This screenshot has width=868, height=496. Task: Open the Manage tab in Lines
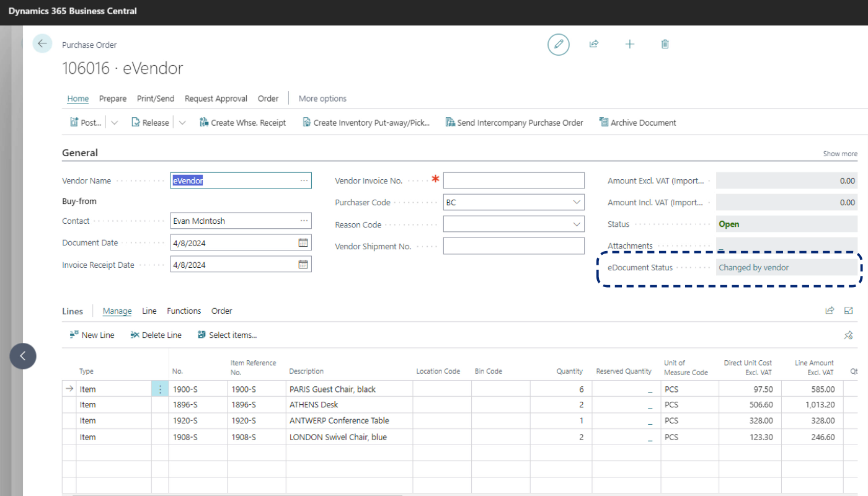117,311
